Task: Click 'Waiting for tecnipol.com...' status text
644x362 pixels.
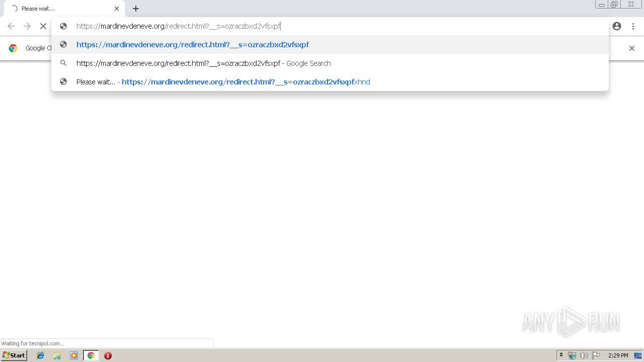Action: pyautogui.click(x=33, y=343)
